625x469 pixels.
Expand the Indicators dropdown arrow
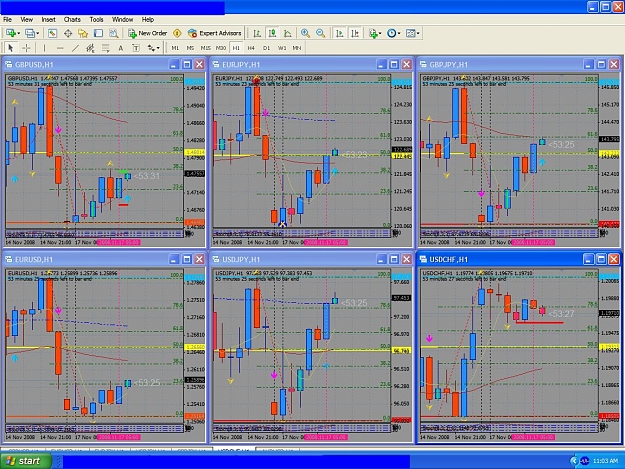click(x=380, y=33)
